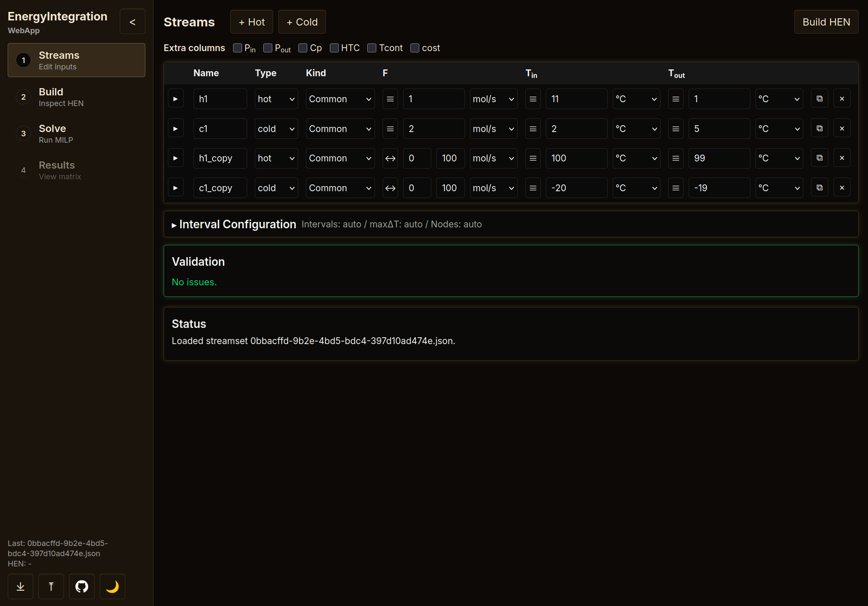868x606 pixels.
Task: Open Kind dropdown for c1
Action: point(340,129)
